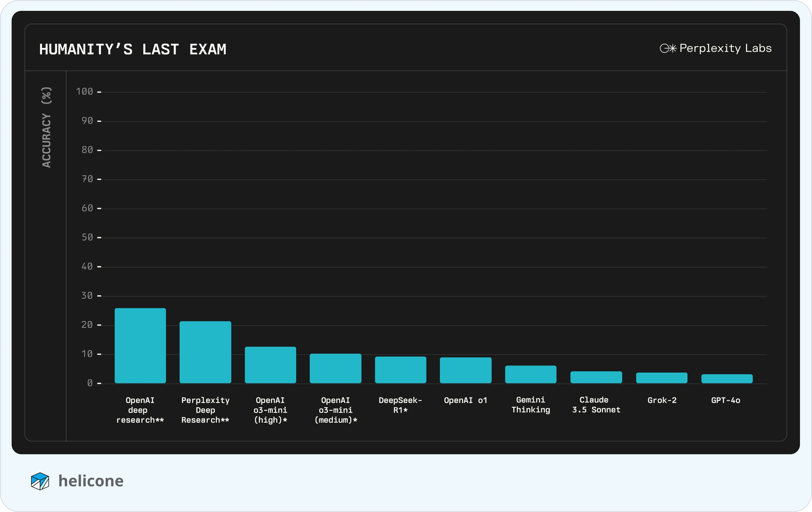The height and width of the screenshot is (512, 812).
Task: Click the 'OpenAI deep research**' axis label
Action: (x=140, y=410)
